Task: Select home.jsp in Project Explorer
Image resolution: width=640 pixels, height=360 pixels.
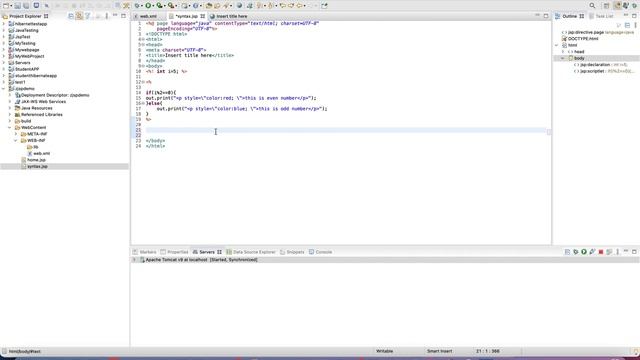Action: point(36,160)
